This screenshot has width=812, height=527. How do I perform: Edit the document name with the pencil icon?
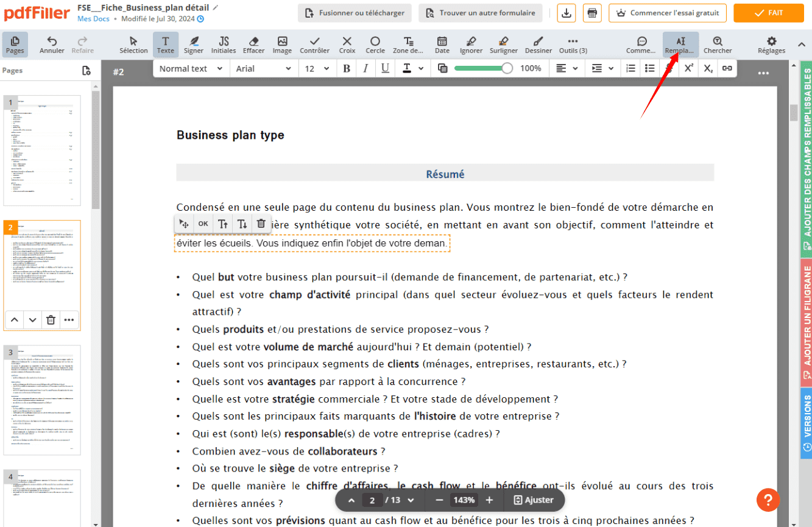[215, 8]
